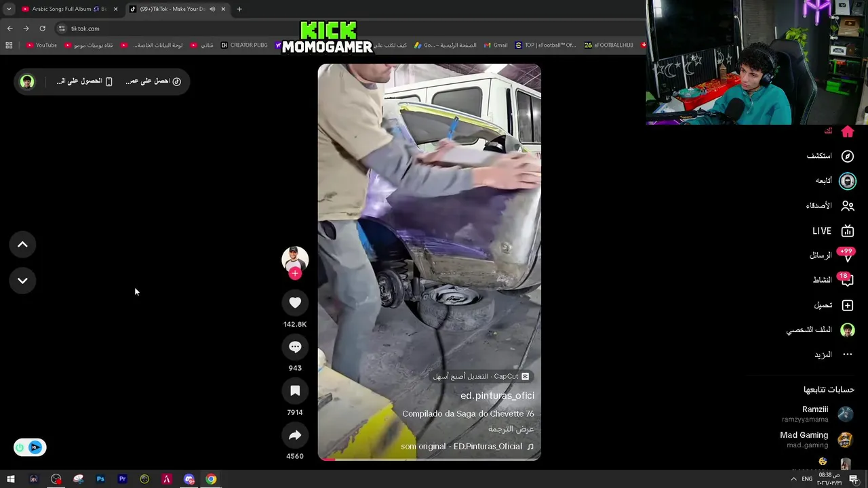Viewport: 868px width, 488px height.
Task: Open Photoshop from the taskbar
Action: point(100,479)
